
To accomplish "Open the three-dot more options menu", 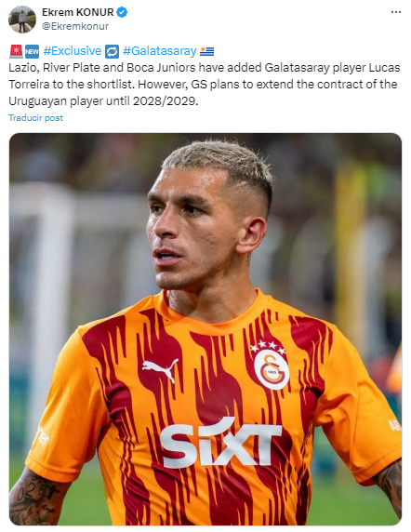I will coord(396,12).
